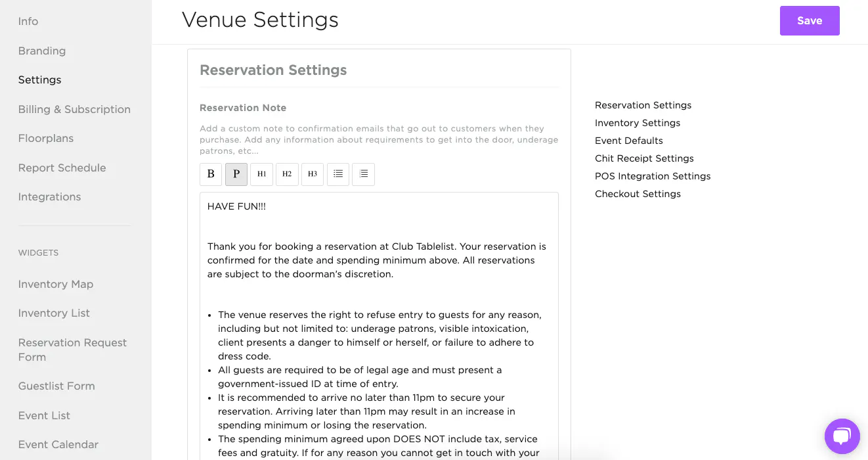868x460 pixels.
Task: Open the Report Schedule page
Action: click(x=62, y=168)
